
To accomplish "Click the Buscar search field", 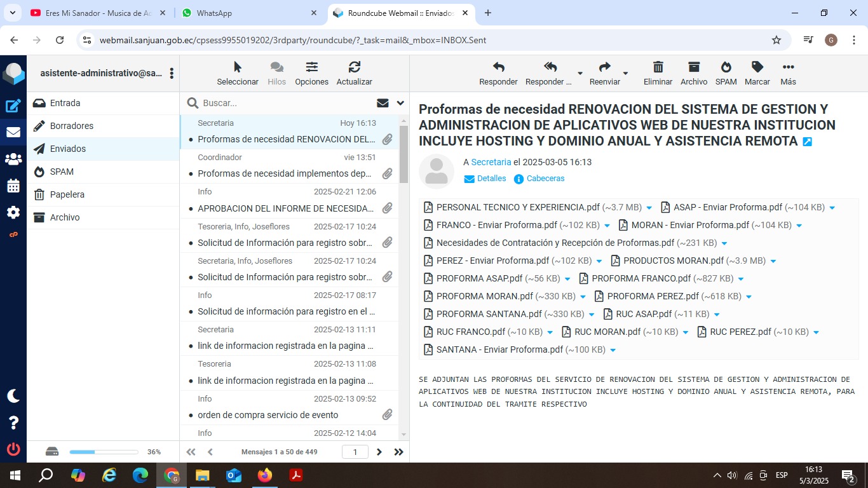I will click(286, 103).
